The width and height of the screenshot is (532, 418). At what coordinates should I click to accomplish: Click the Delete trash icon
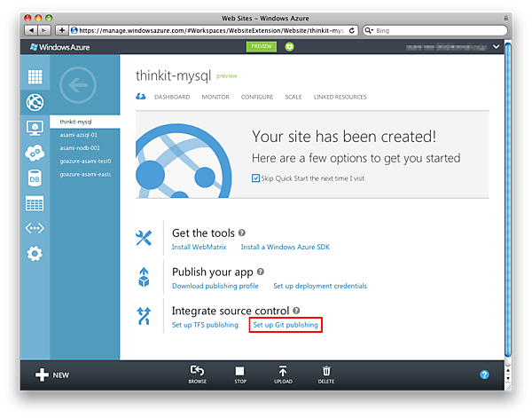pyautogui.click(x=326, y=375)
